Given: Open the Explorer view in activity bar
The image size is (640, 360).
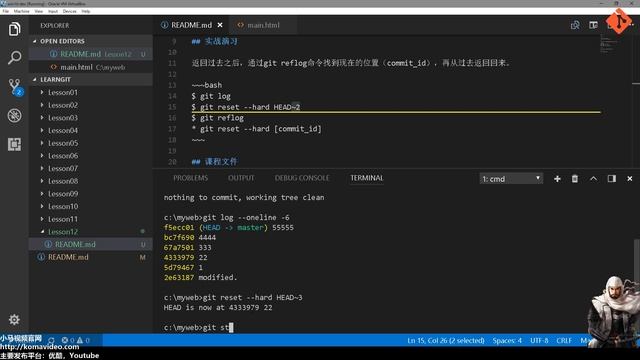Looking at the screenshot, I should (x=14, y=29).
